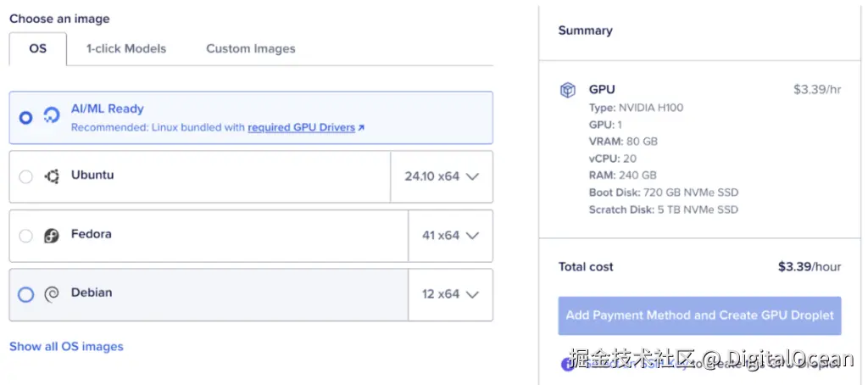
Task: Open the required GPU Drivers link
Action: click(301, 128)
